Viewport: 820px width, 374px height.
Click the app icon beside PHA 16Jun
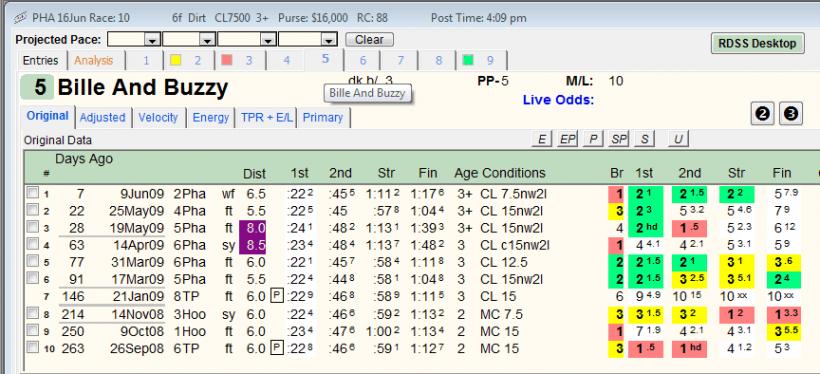pos(20,18)
